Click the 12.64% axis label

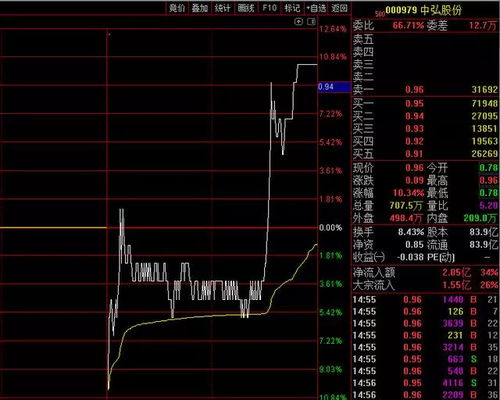pos(333,29)
